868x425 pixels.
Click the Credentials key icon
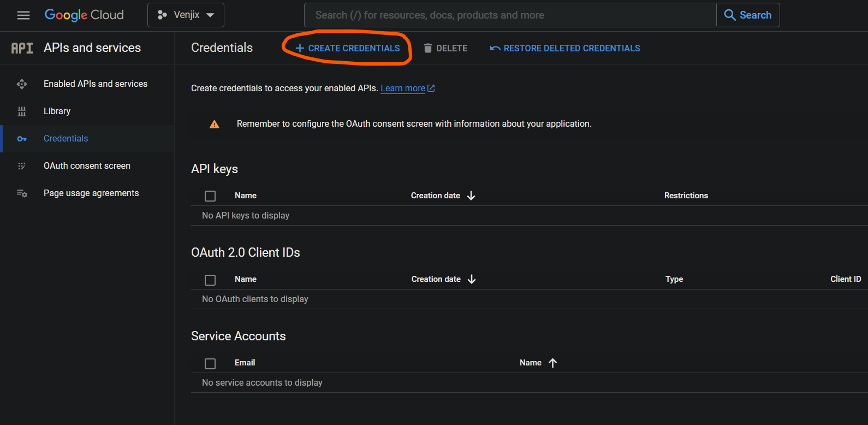pos(22,139)
